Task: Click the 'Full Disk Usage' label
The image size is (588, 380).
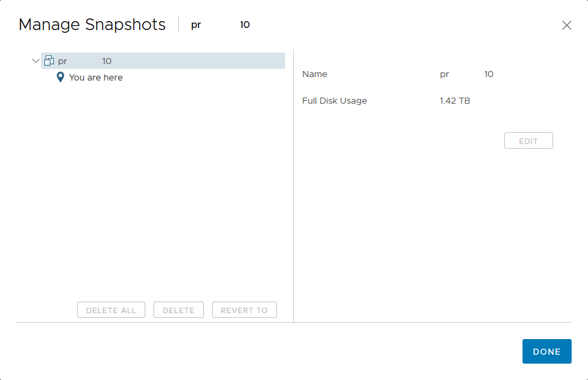Action: tap(334, 101)
